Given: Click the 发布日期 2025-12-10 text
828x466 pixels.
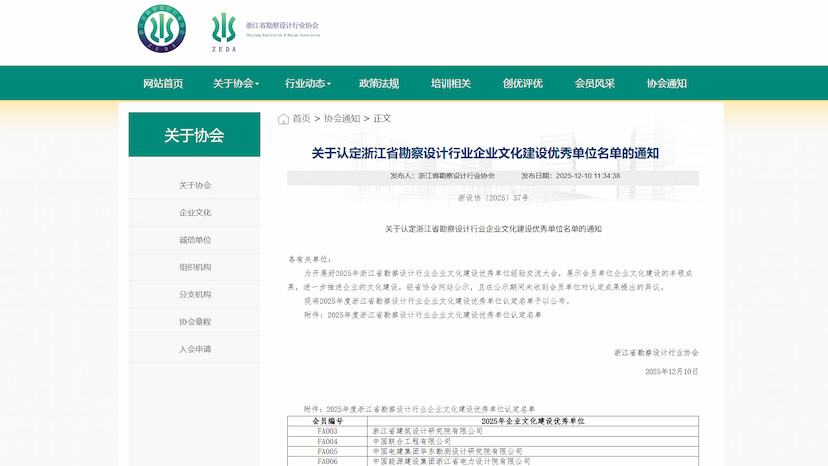Looking at the screenshot, I should pos(571,176).
